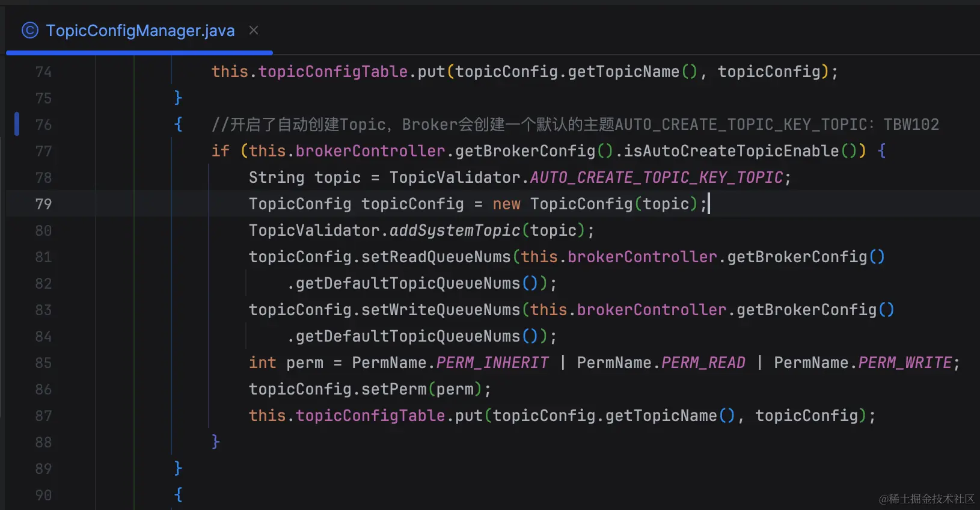The height and width of the screenshot is (510, 980).
Task: Click brokerController on line 81
Action: [x=642, y=257]
